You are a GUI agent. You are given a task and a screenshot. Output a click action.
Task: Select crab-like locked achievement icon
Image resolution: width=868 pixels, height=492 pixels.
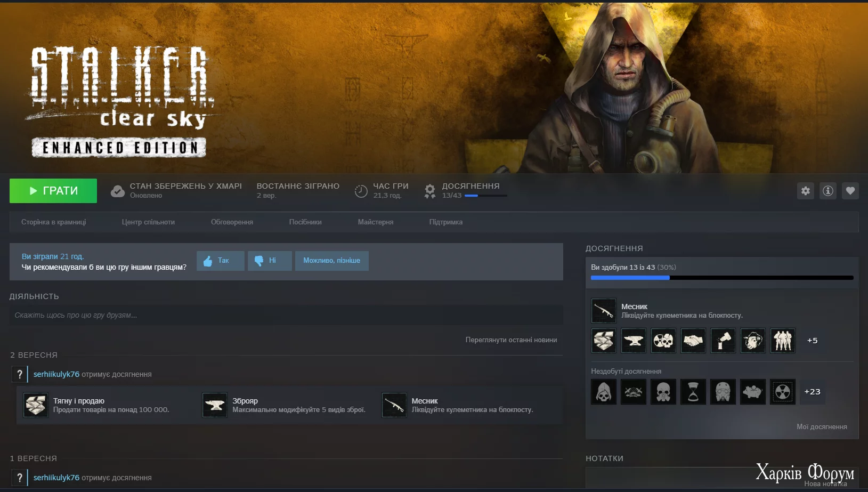click(634, 392)
